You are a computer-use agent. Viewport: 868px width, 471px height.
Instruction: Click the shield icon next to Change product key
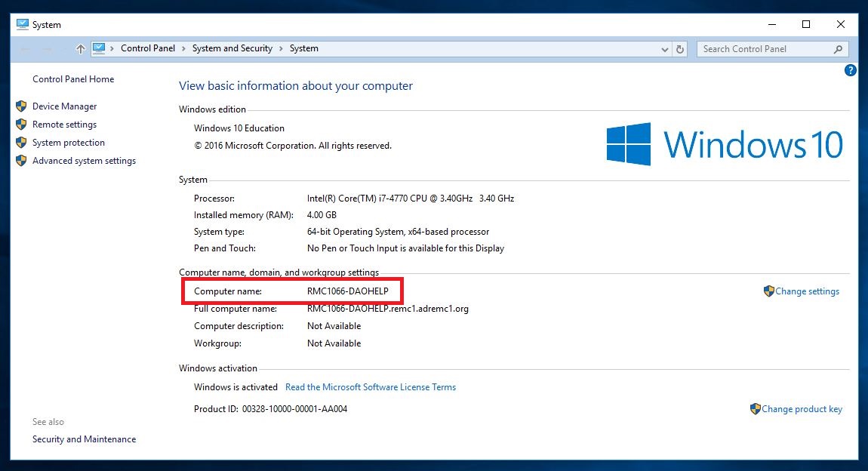click(755, 409)
